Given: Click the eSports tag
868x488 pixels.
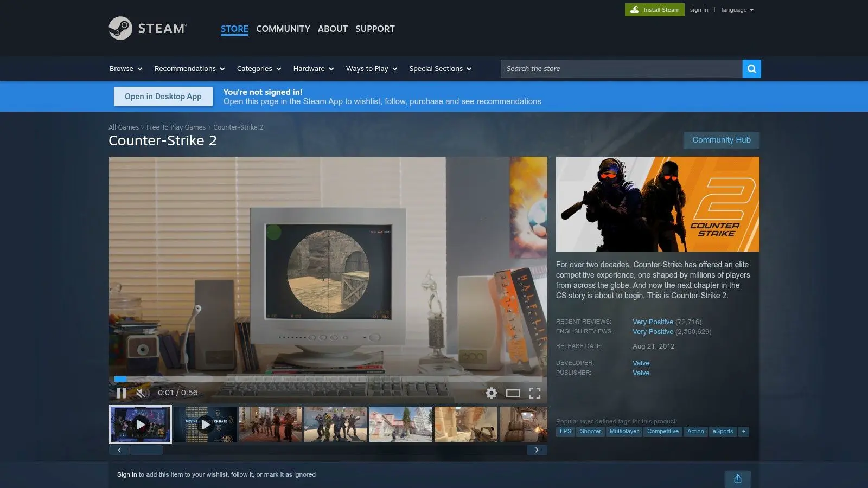Looking at the screenshot, I should (x=723, y=432).
